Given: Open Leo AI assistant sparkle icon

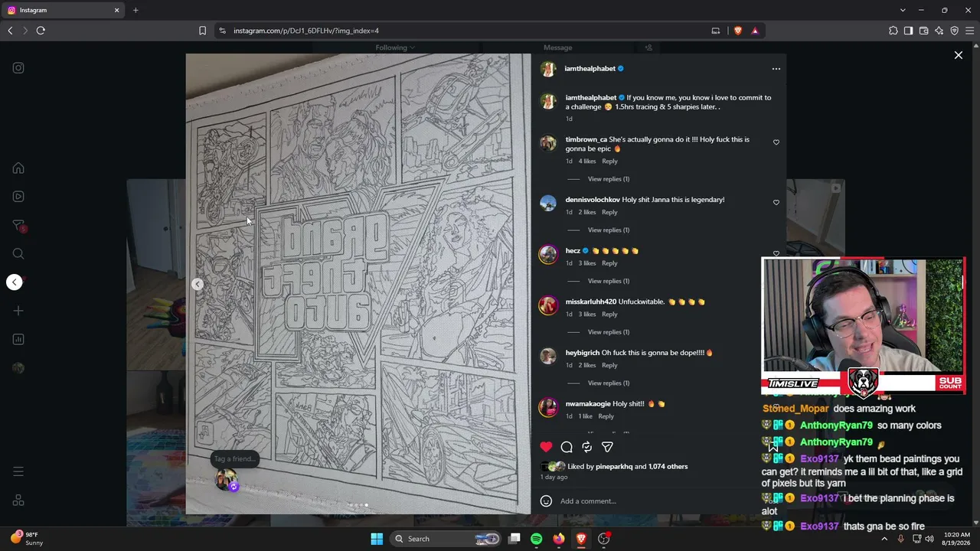Looking at the screenshot, I should coord(939,31).
